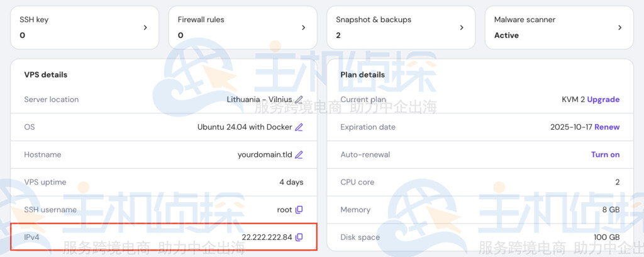Viewport: 644px width, 257px height.
Task: Click the pencil icon beside the OS
Action: click(299, 127)
